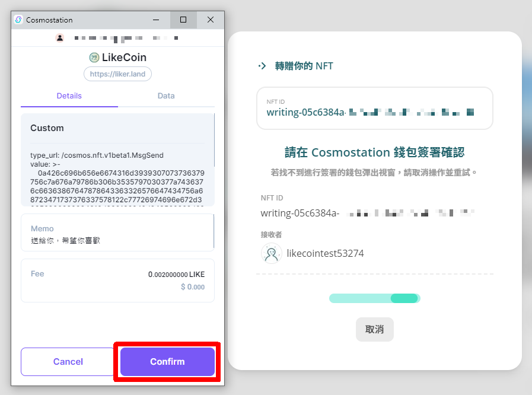
Task: Click the 取消 button in transfer dialog
Action: tap(375, 329)
